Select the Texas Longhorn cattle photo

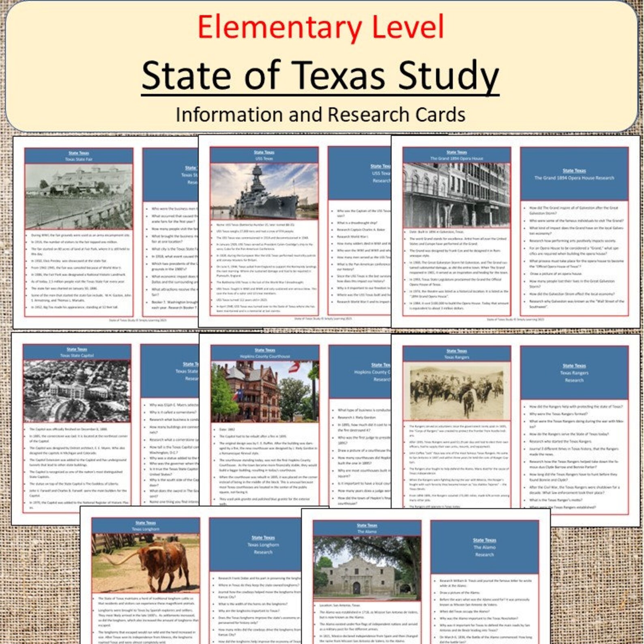(146, 563)
